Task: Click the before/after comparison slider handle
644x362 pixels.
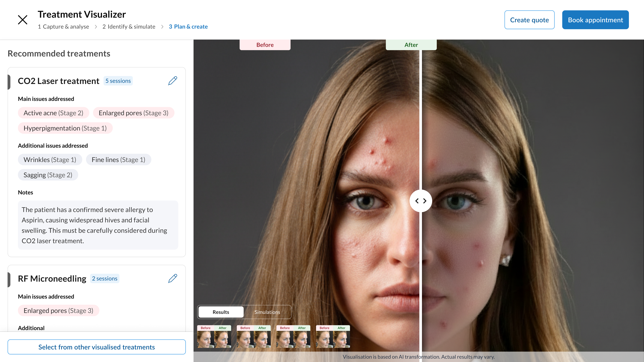Action: 420,201
